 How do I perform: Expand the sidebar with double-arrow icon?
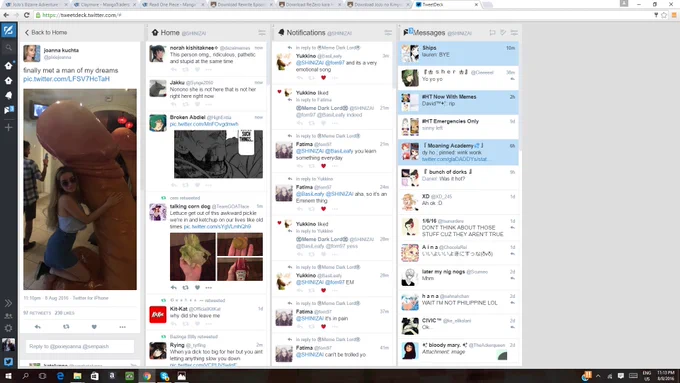tap(8, 303)
